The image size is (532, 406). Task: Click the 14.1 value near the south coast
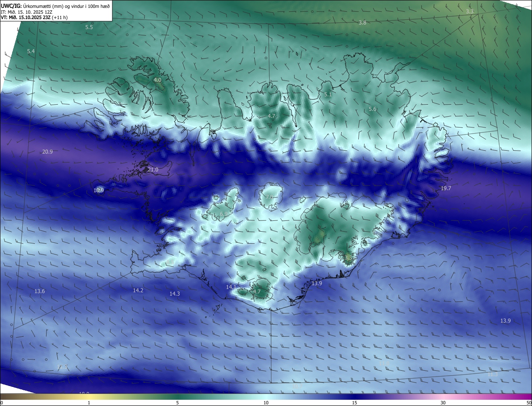tap(231, 287)
